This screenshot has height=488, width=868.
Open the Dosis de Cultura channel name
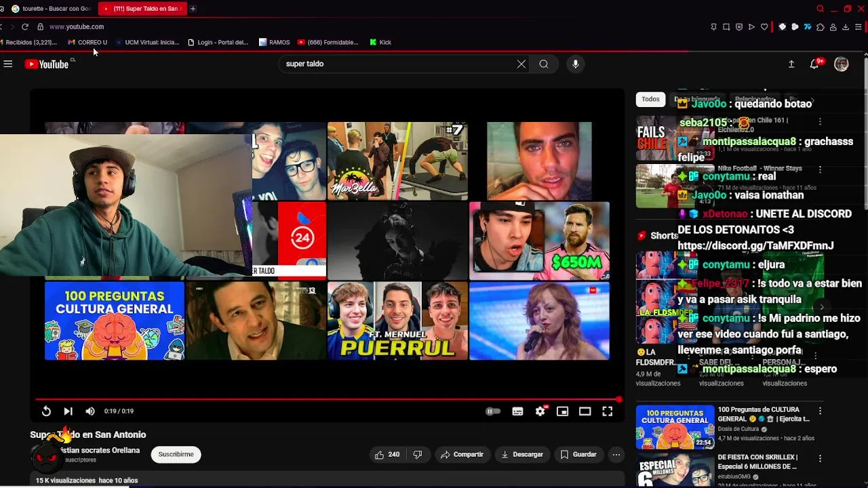click(x=738, y=429)
